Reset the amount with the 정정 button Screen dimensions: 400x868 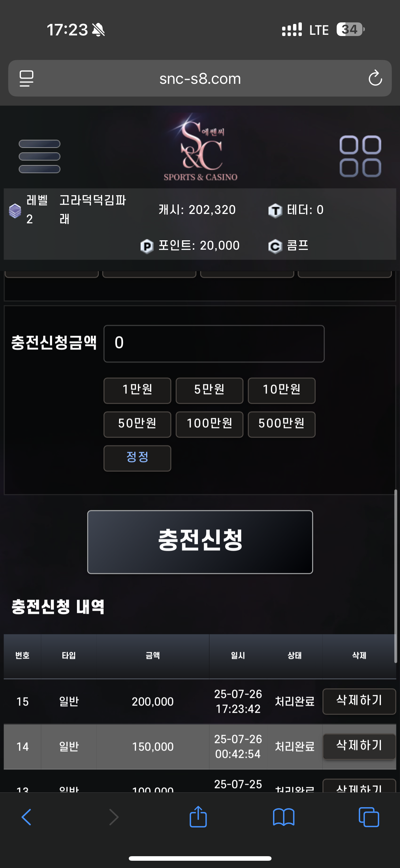pos(137,458)
